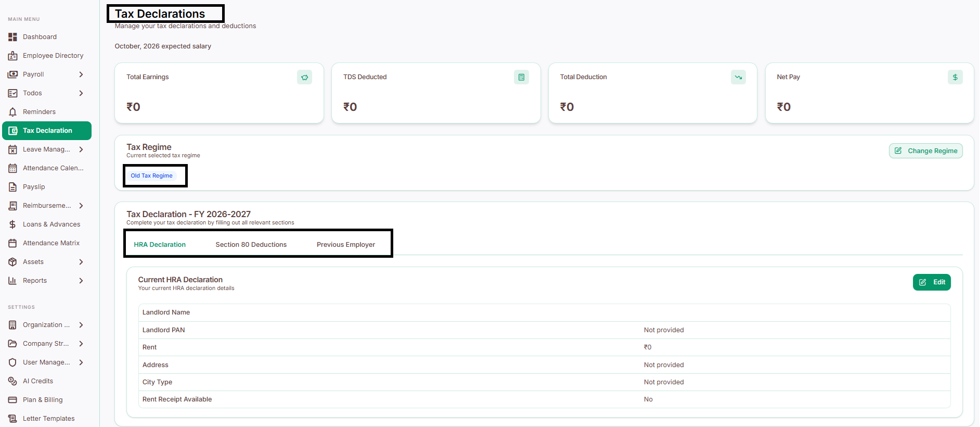Click the Employee Directory icon
This screenshot has width=980, height=427.
point(12,56)
